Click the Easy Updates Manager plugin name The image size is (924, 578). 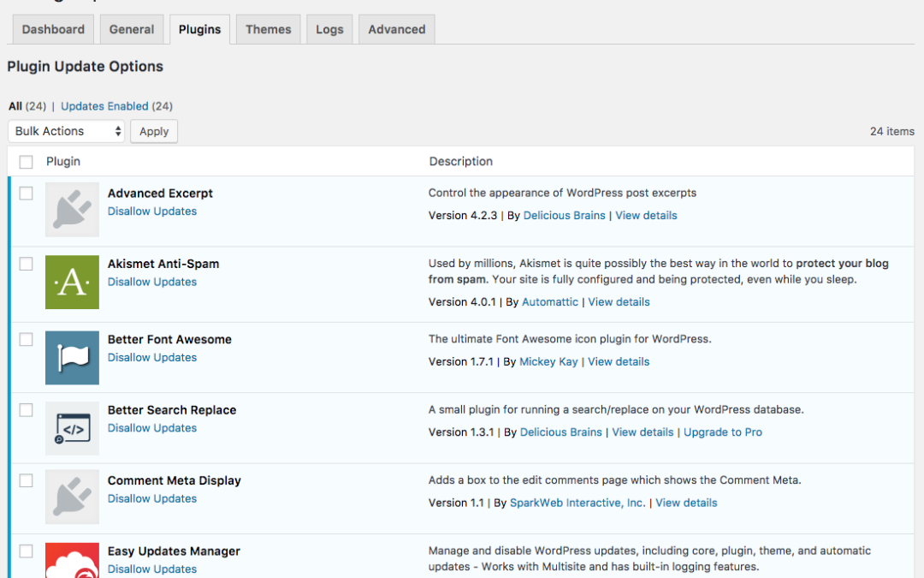pos(174,551)
